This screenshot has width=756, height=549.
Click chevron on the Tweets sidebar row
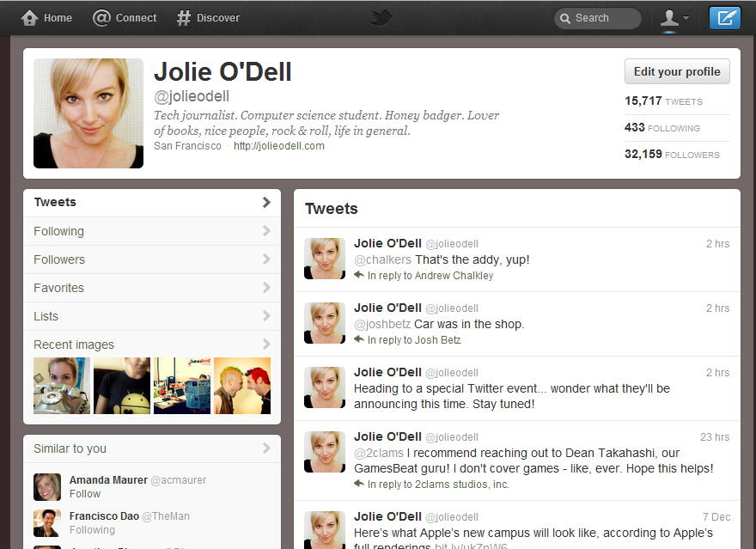[x=266, y=203]
